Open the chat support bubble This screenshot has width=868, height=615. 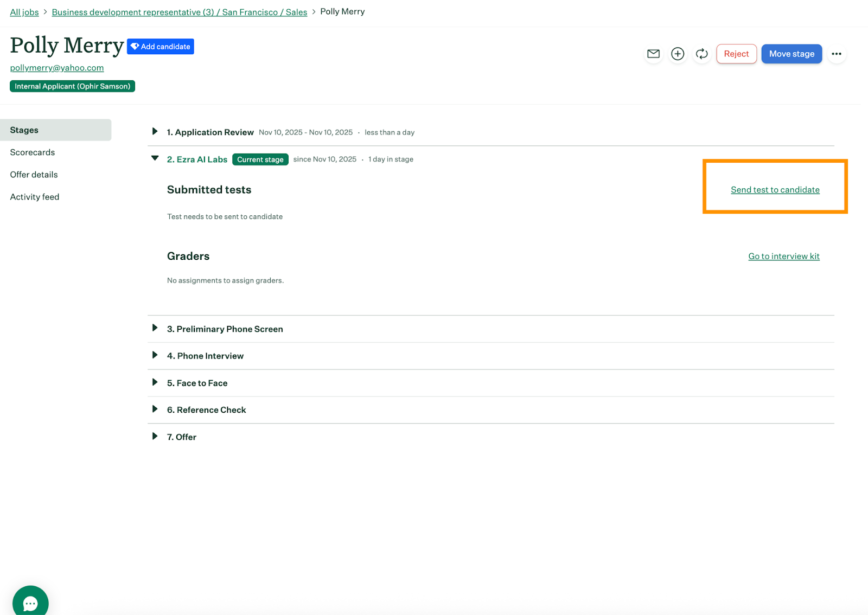[30, 603]
